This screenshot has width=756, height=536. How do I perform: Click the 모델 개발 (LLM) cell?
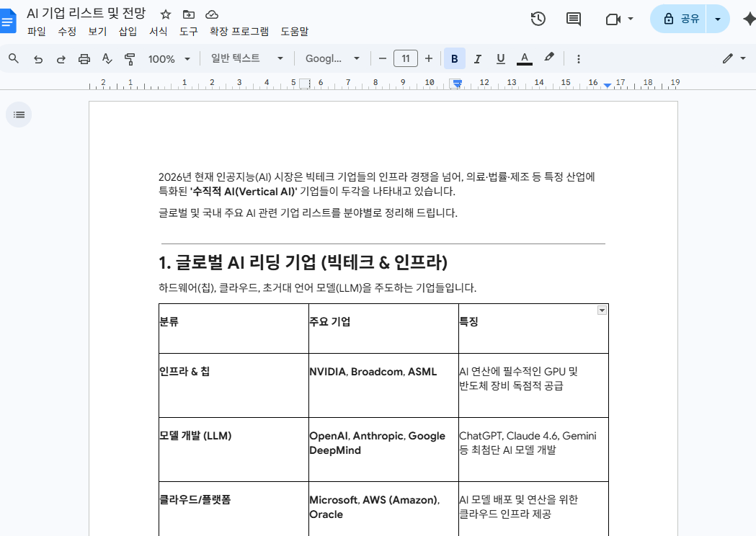click(x=234, y=450)
